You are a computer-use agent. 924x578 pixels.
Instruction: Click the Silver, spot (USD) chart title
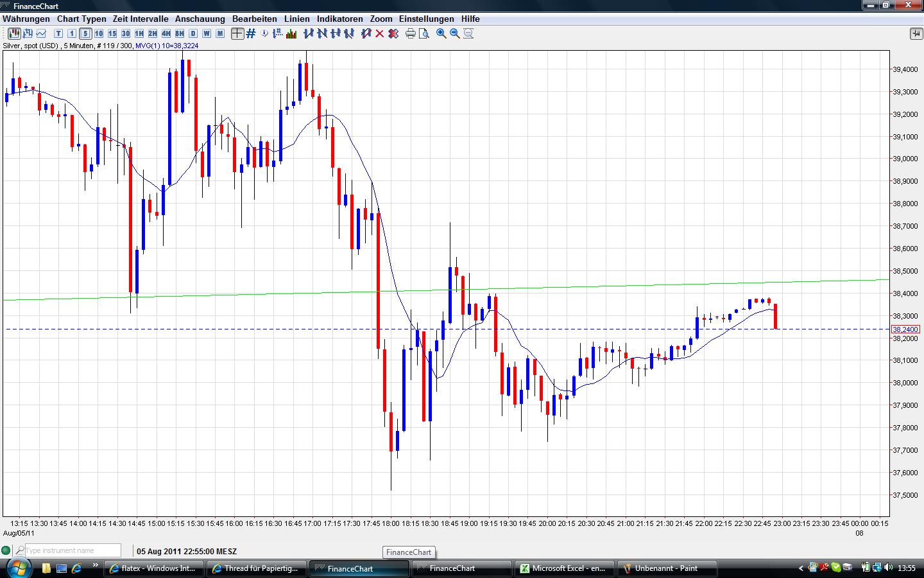[31, 46]
